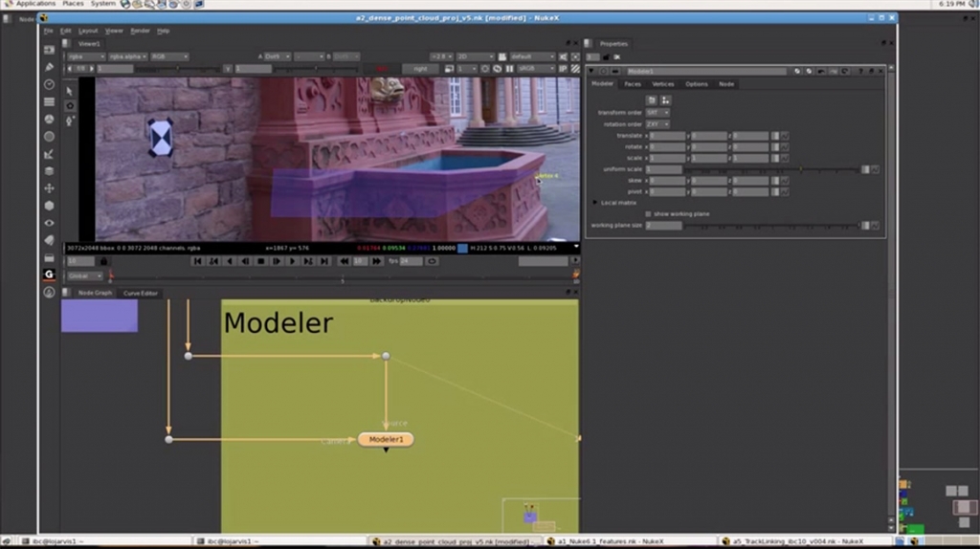Open the rotation order dropdown
Screen dimensions: 980x549
(x=657, y=124)
